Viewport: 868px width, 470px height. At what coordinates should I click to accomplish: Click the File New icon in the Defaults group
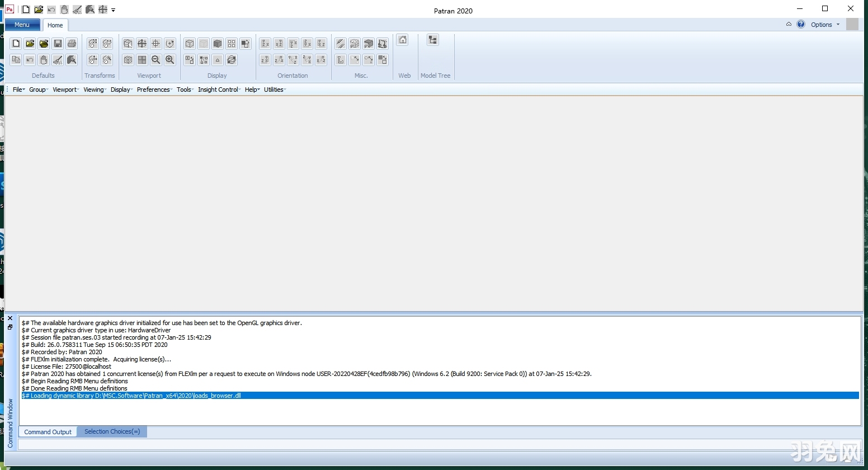pyautogui.click(x=16, y=44)
